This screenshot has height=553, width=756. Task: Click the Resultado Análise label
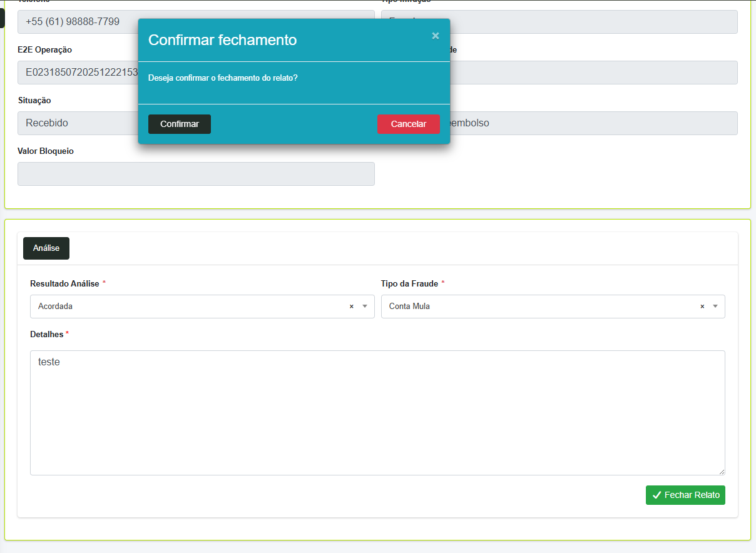coord(64,283)
